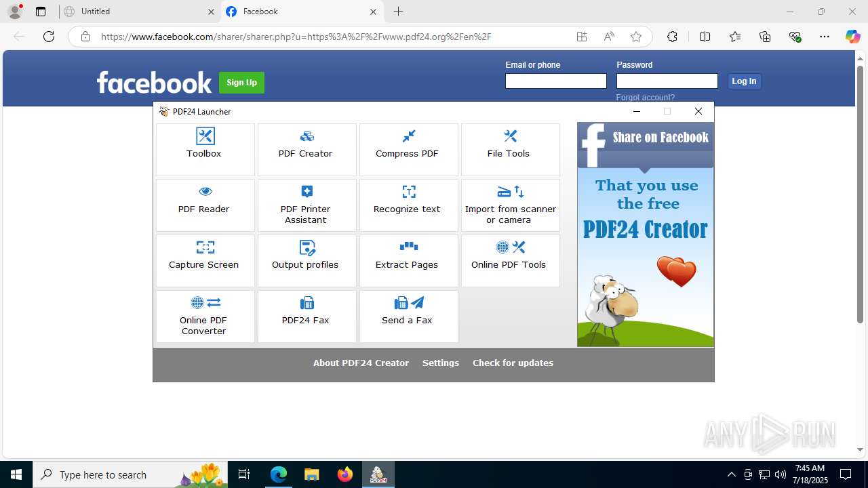Switch to the Untitled browser tab
This screenshot has height=488, width=868.
point(138,12)
